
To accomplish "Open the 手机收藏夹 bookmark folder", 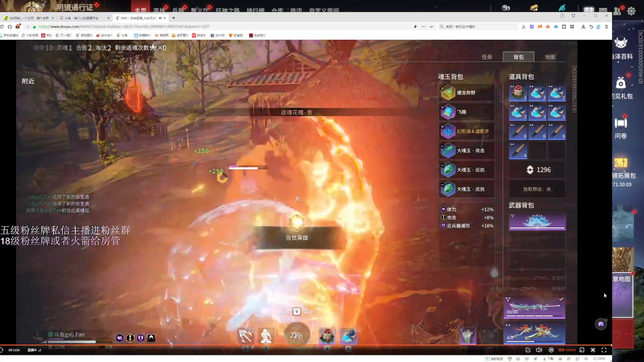I will click(x=9, y=35).
